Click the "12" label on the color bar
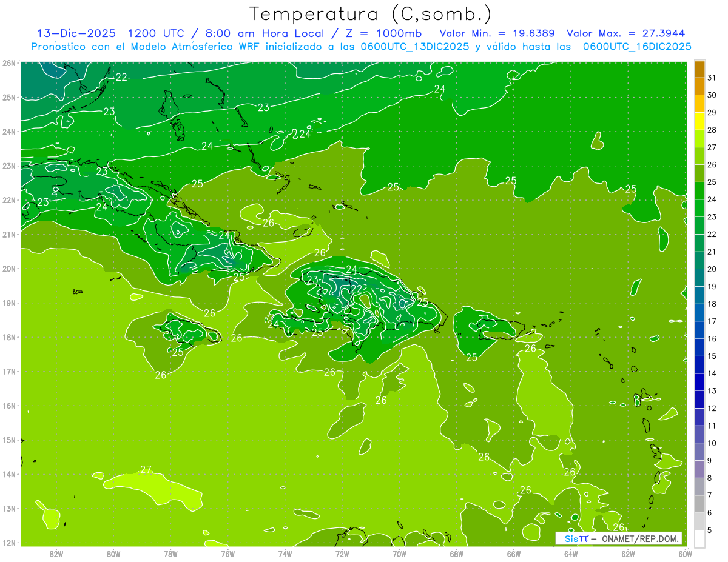Viewport: 728px width, 562px height. (712, 408)
